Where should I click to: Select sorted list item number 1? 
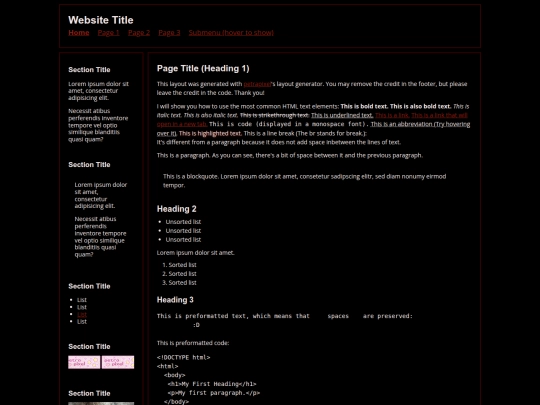(x=182, y=265)
